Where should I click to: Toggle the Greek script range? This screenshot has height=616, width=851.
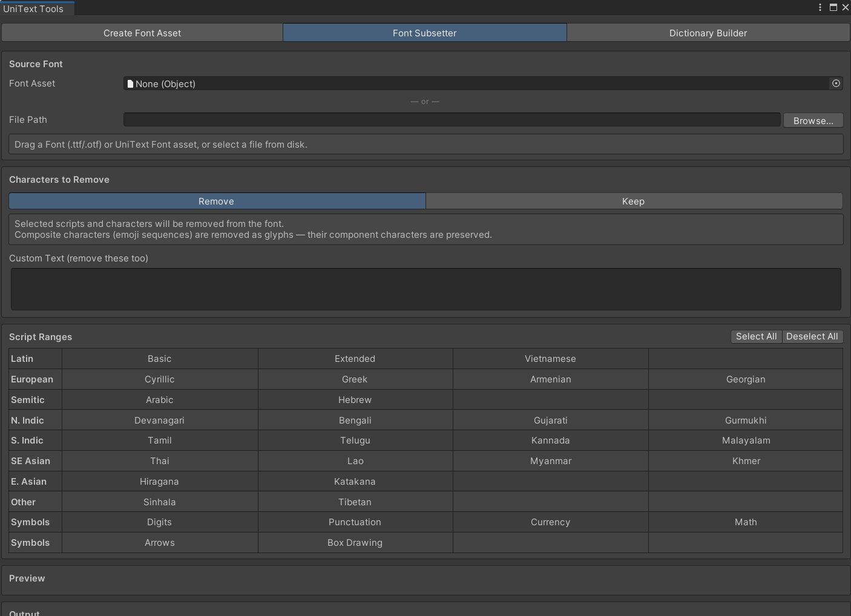pyautogui.click(x=355, y=379)
